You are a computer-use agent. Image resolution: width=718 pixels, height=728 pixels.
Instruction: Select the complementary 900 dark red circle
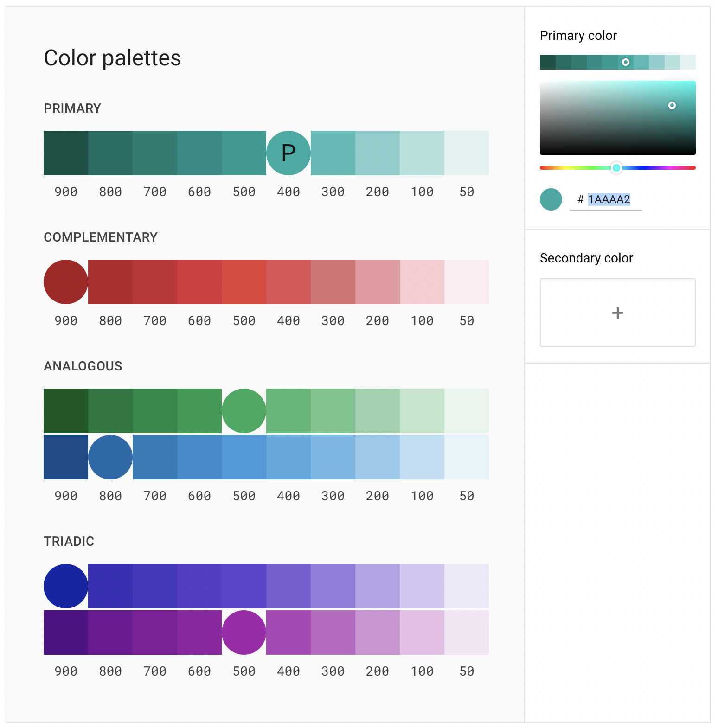tap(66, 282)
